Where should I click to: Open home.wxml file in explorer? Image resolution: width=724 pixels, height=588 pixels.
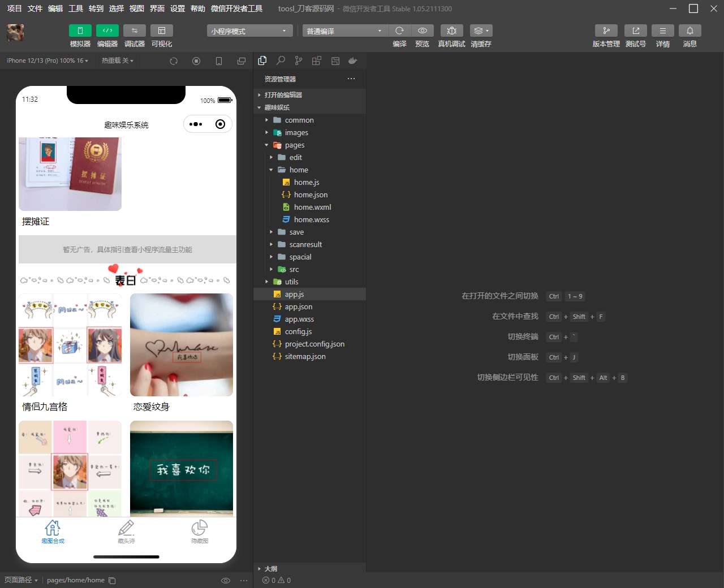(x=312, y=207)
